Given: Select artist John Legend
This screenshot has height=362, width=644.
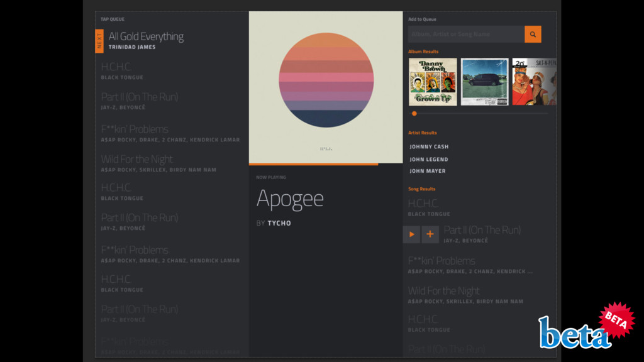Looking at the screenshot, I should pos(429,159).
